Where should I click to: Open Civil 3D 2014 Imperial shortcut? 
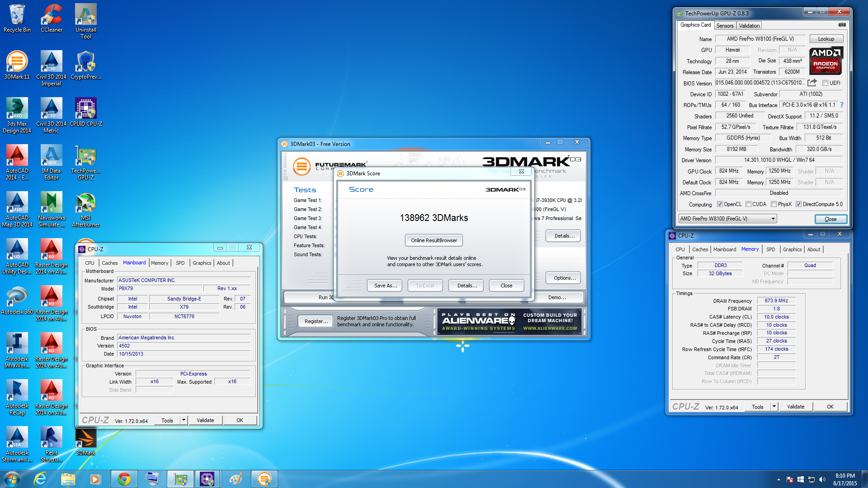tap(51, 68)
